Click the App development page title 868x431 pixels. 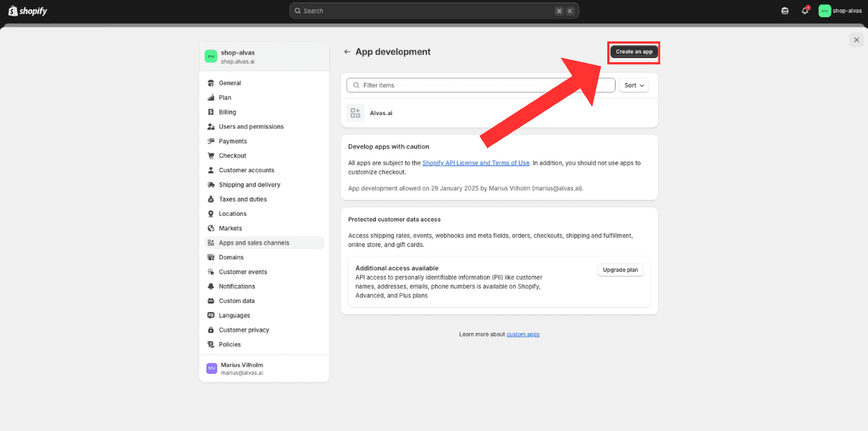393,51
